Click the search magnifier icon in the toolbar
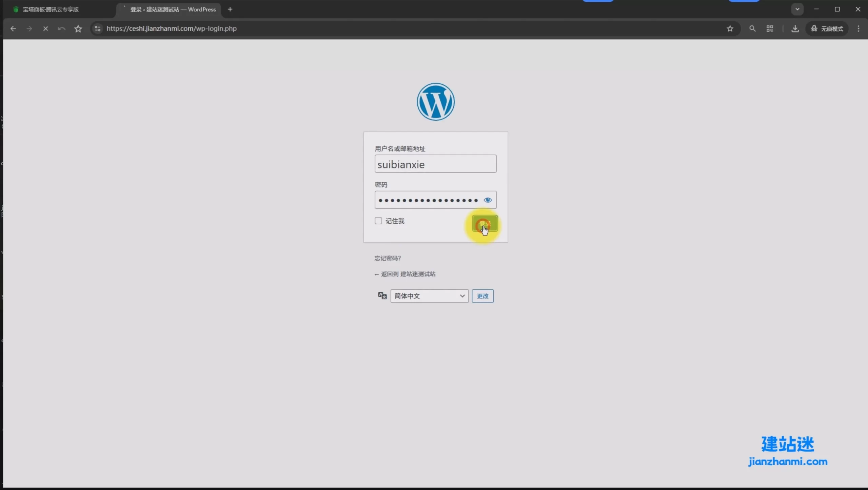Image resolution: width=868 pixels, height=490 pixels. click(x=752, y=28)
